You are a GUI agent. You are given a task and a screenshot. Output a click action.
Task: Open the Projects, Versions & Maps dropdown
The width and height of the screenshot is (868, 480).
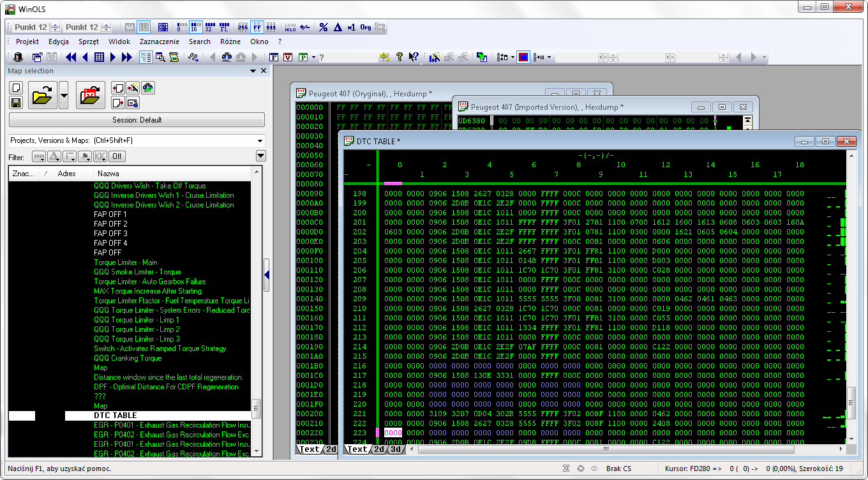point(260,140)
